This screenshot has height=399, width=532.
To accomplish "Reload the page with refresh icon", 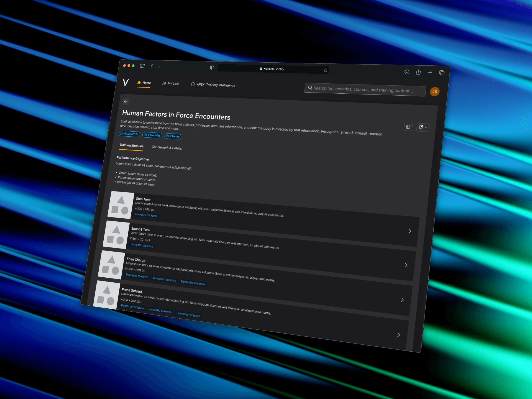I will (x=326, y=70).
